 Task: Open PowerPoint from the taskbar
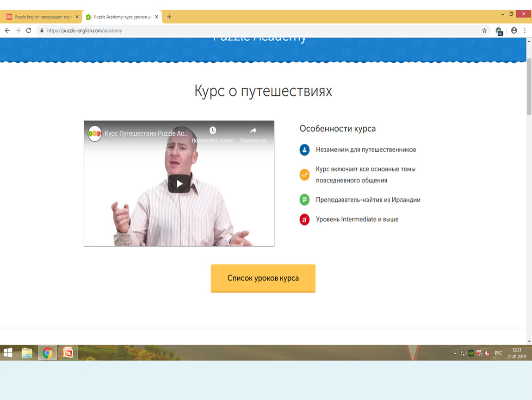pyautogui.click(x=68, y=353)
